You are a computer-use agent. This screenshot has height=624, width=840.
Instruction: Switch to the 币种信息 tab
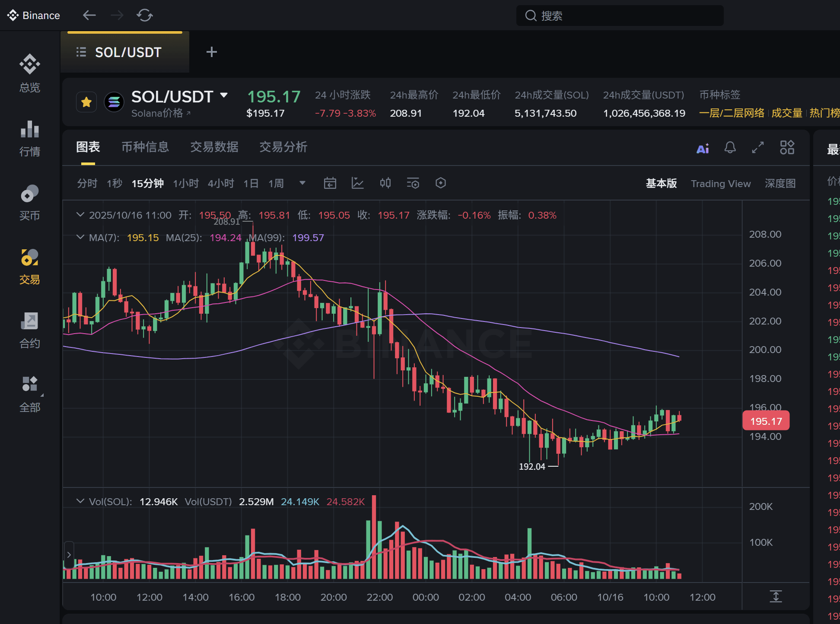tap(145, 147)
